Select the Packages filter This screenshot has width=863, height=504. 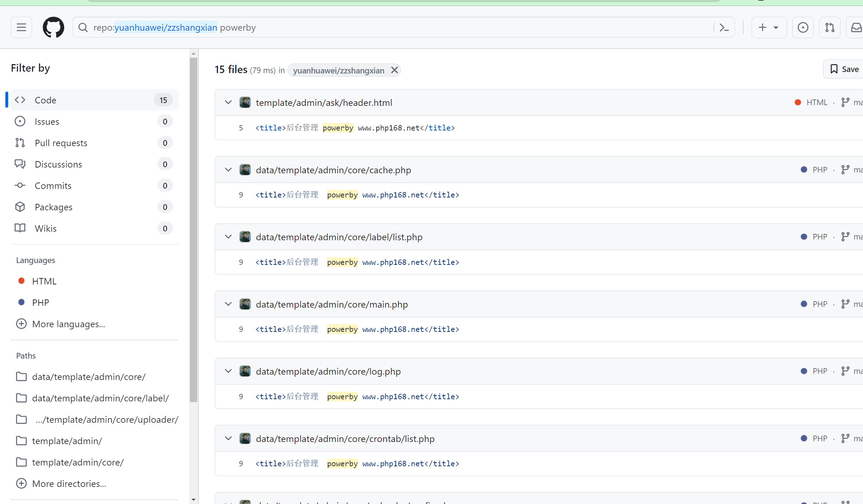pos(94,207)
